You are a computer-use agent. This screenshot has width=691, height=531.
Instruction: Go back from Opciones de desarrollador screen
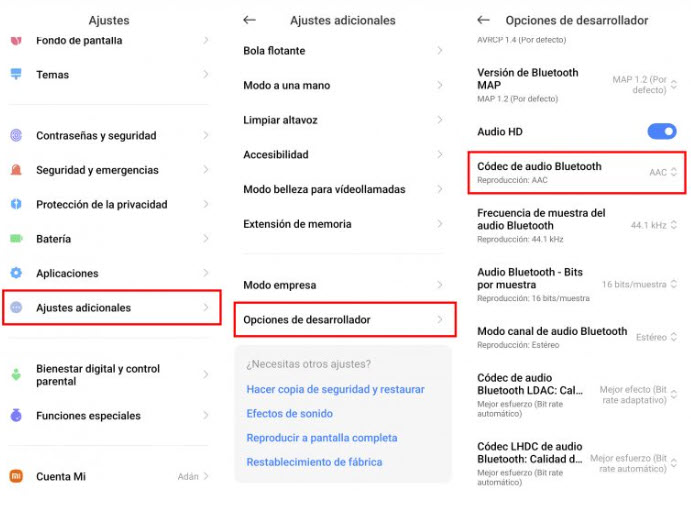[483, 20]
